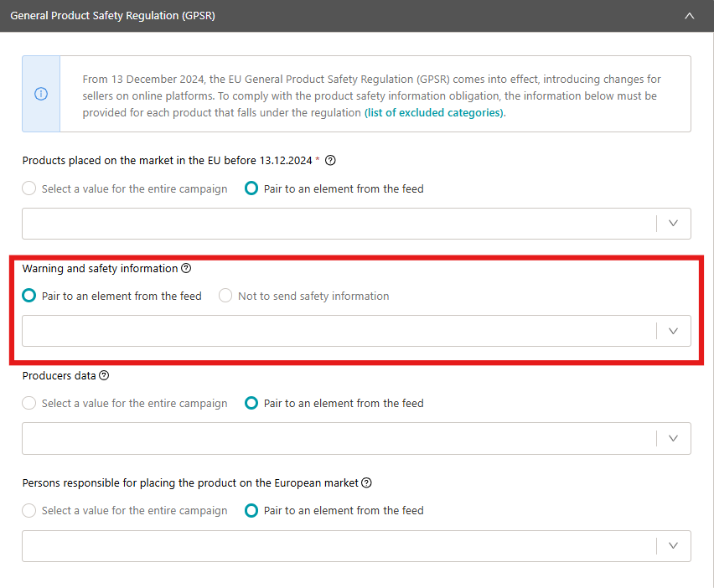The width and height of the screenshot is (714, 588).
Task: Collapse the General Product Safety Regulation section
Action: click(x=690, y=16)
